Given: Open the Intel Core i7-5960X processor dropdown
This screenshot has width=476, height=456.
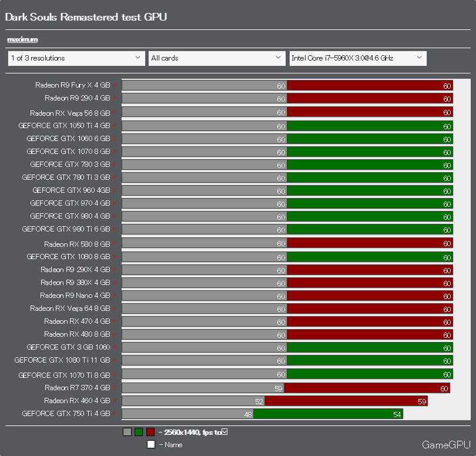Looking at the screenshot, I should [358, 58].
